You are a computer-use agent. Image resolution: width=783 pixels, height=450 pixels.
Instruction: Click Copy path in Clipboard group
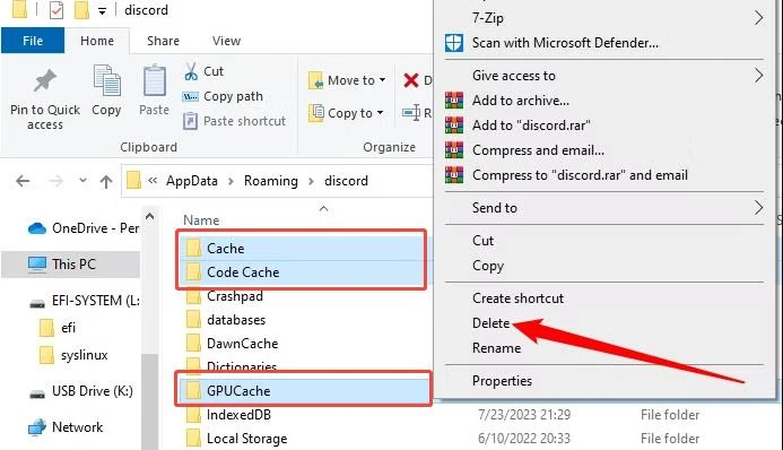pos(223,96)
